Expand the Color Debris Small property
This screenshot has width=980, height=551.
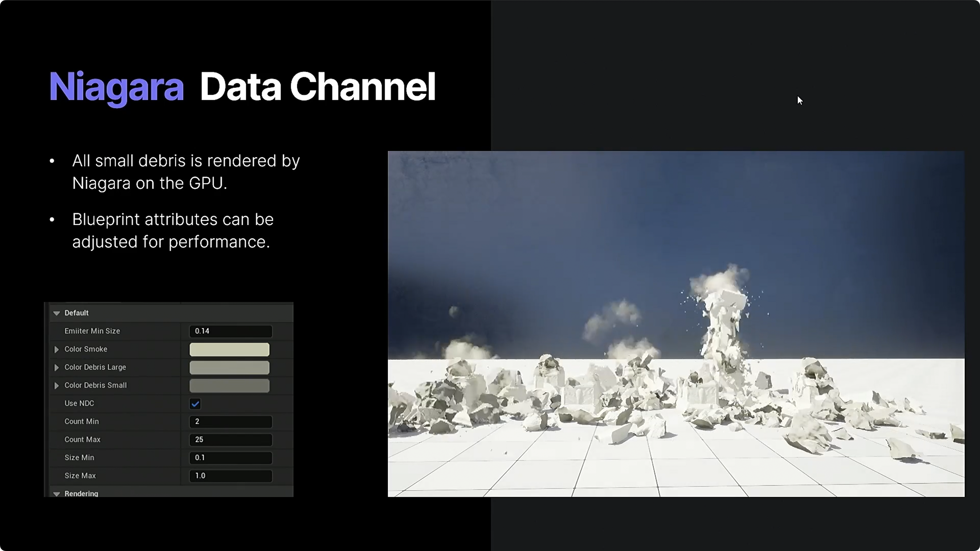[x=57, y=385]
